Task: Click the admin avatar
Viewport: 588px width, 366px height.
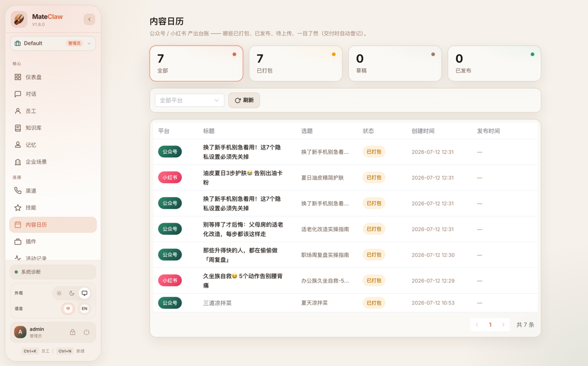Action: click(20, 332)
